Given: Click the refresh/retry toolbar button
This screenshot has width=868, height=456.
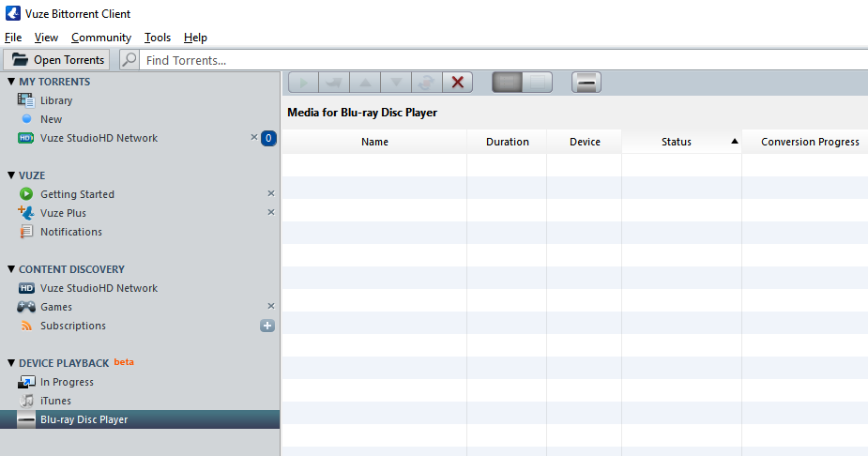Looking at the screenshot, I should pos(427,83).
